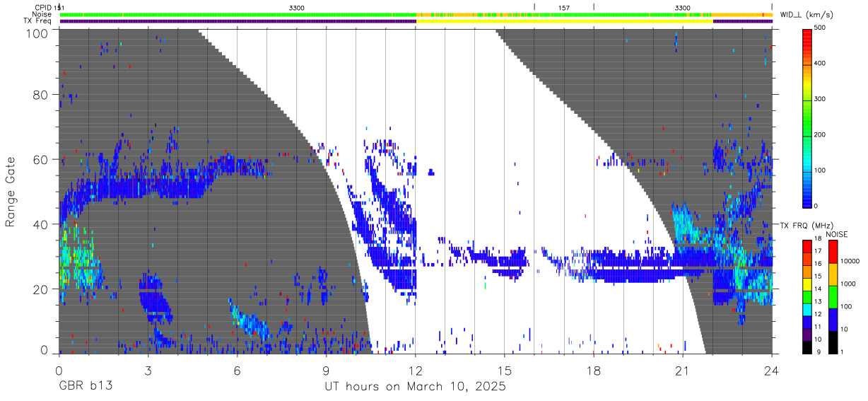Click the 200 value on WID colorbar

821,134
